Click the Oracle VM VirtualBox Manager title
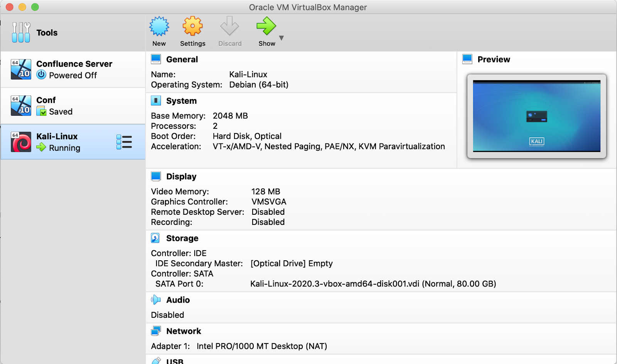The height and width of the screenshot is (364, 617). [x=308, y=7]
